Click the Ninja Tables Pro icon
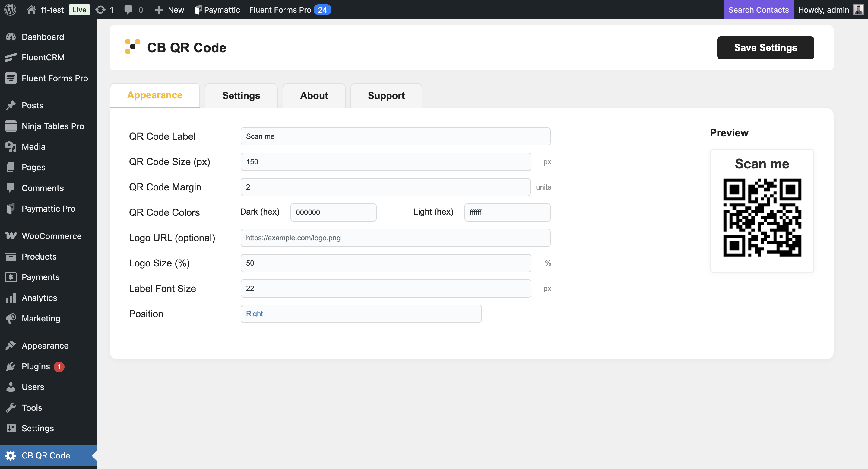 (11, 126)
